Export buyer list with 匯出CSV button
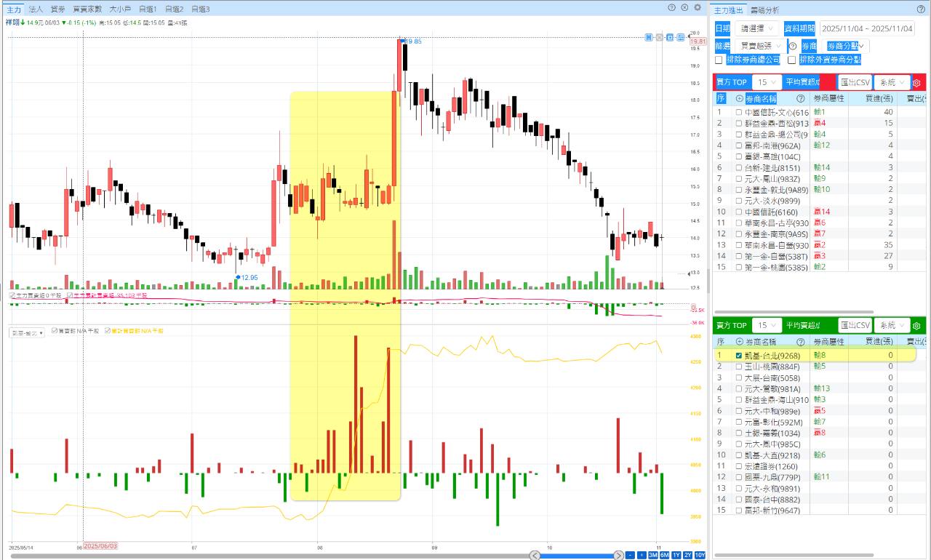Viewport: 931px width, 560px height. pyautogui.click(x=854, y=83)
